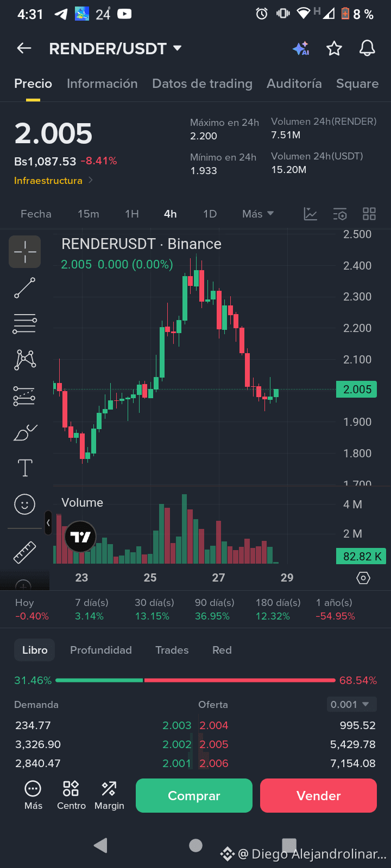Tap the Android home navigation button
391x868 pixels.
coord(195,845)
